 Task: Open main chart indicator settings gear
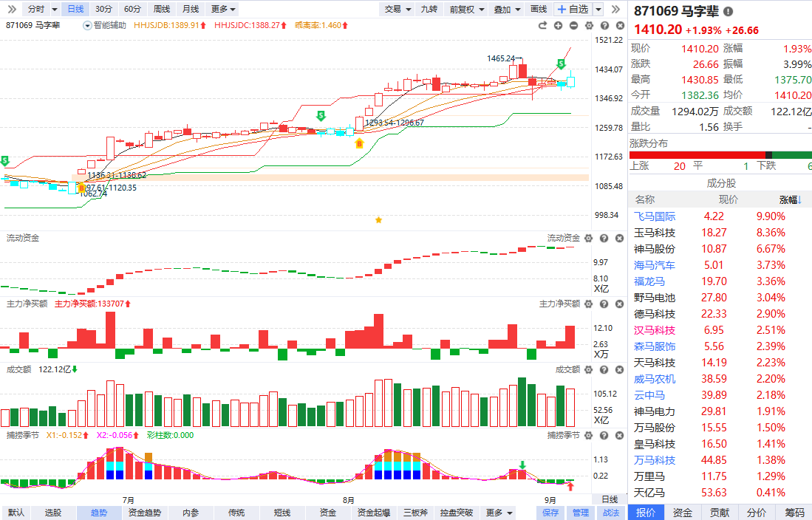(589, 25)
